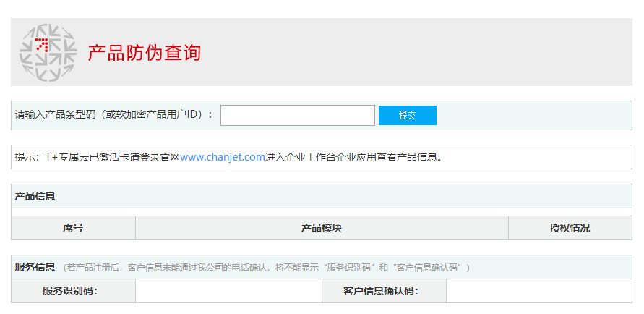Click the gray note about 电话确认
This screenshot has height=314, width=644.
[x=266, y=268]
